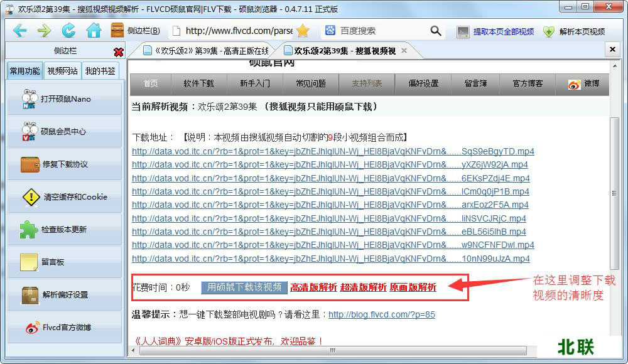Open 软件下载 in site navigation
628x364 pixels.
(x=198, y=83)
